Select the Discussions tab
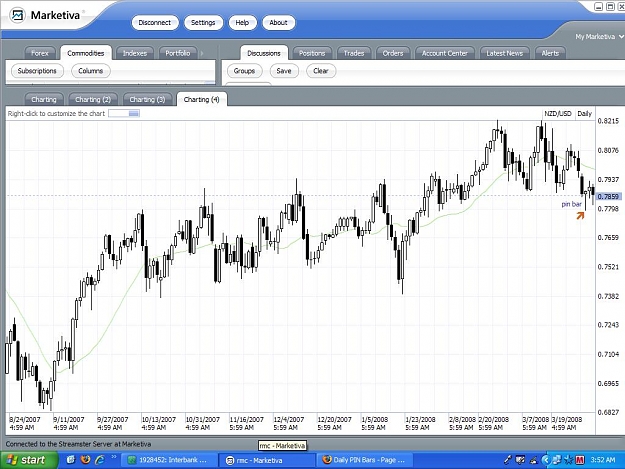The height and width of the screenshot is (469, 625). tap(264, 53)
